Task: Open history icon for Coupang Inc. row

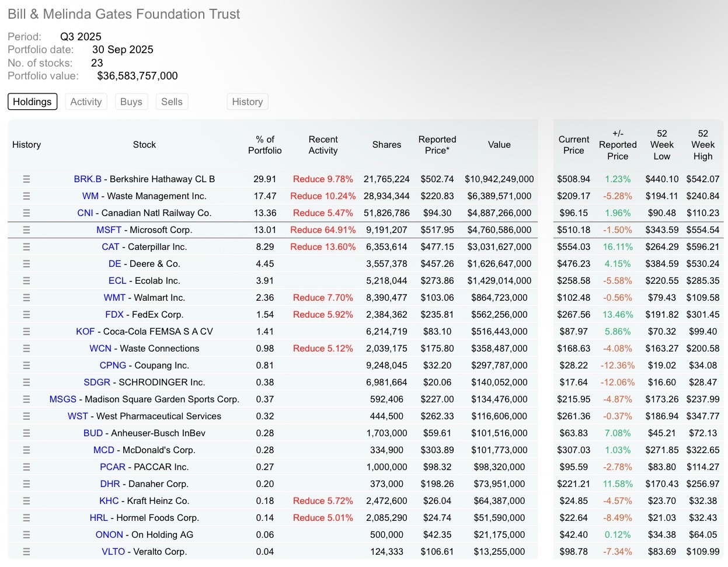Action: [x=26, y=366]
